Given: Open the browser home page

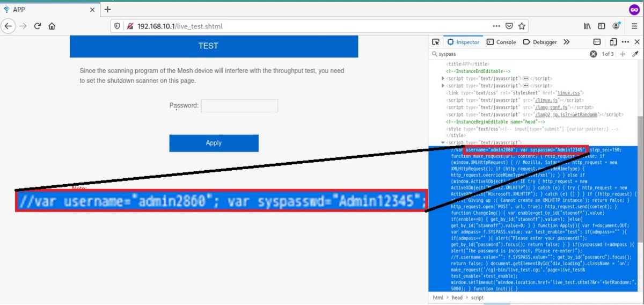Looking at the screenshot, I should point(52,26).
